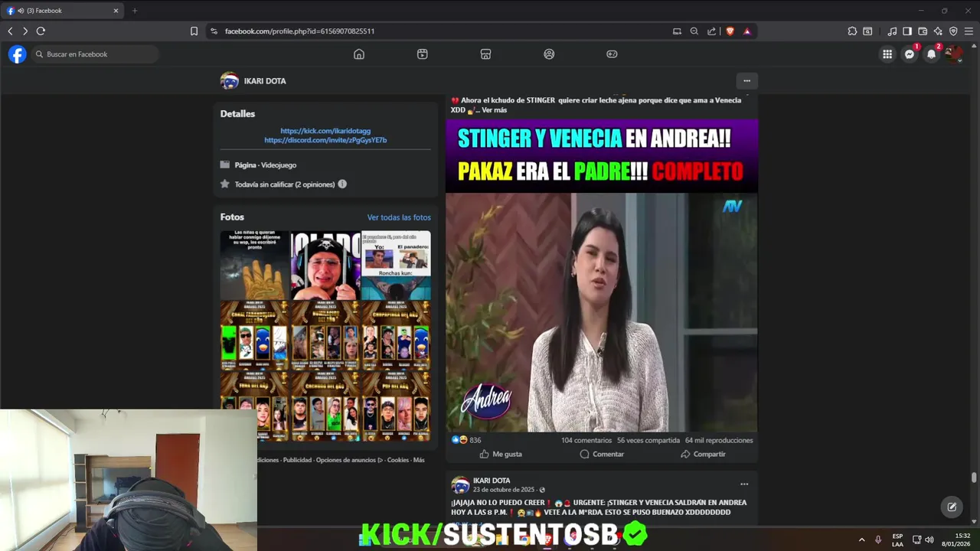
Task: Reload the page
Action: 41,31
